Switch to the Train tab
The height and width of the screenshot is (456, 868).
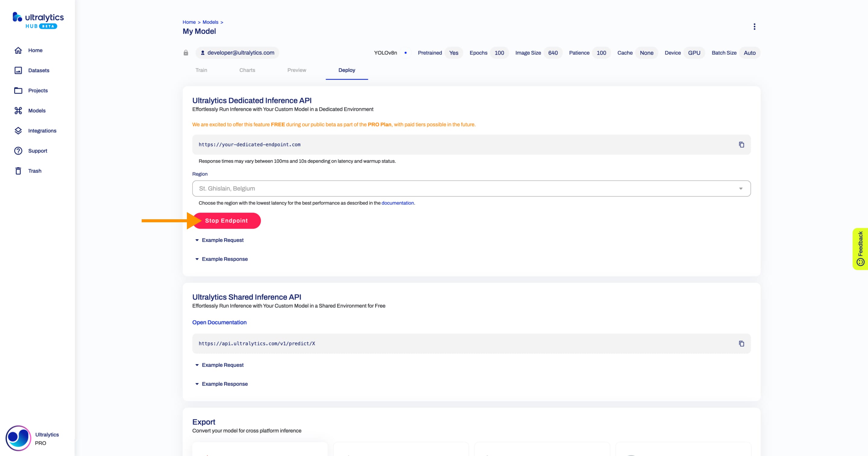click(201, 70)
